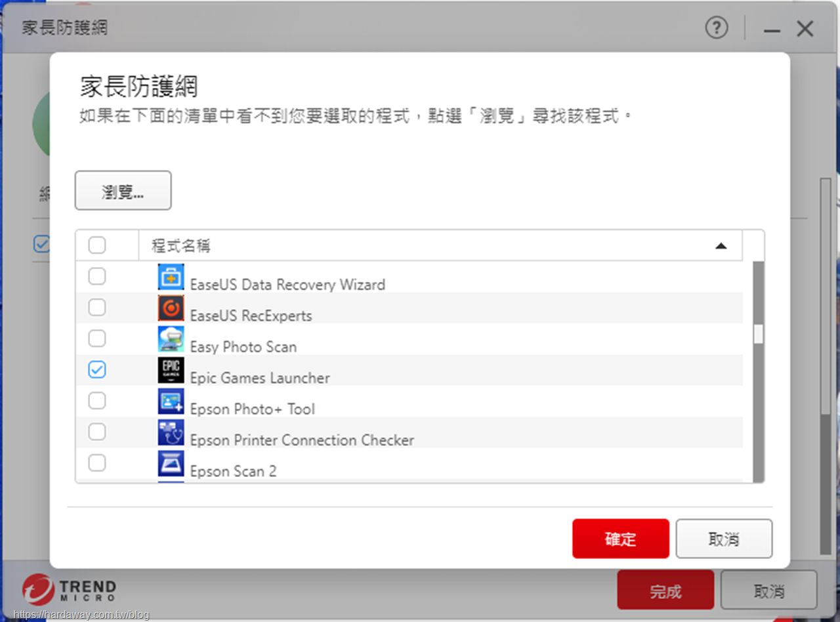Close the 家長防護網 window
This screenshot has height=622, width=840.
[805, 29]
